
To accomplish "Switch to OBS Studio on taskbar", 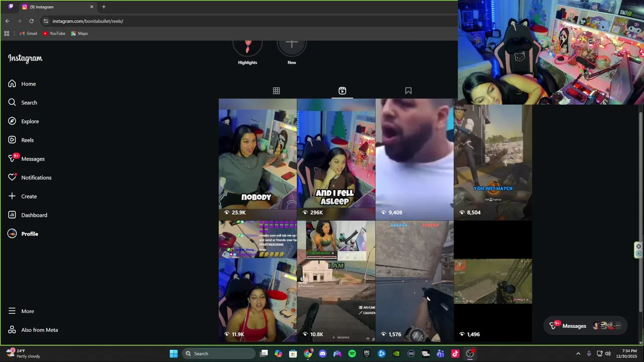I will pos(470,353).
